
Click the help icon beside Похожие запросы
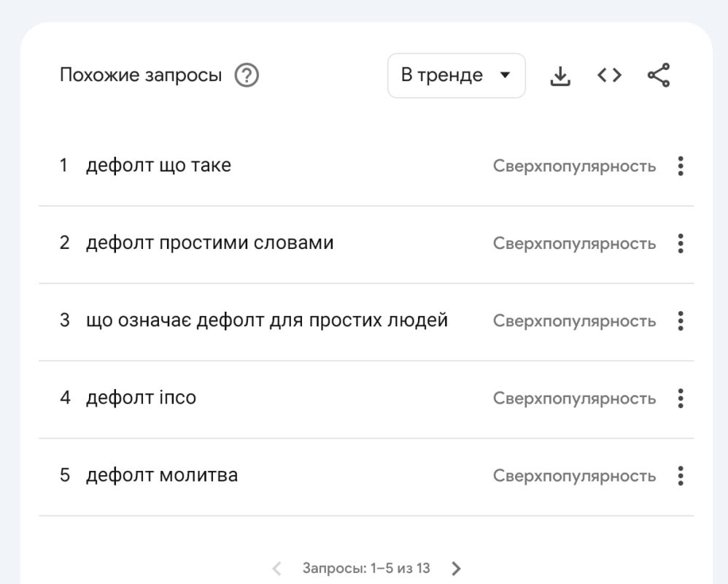coord(244,75)
